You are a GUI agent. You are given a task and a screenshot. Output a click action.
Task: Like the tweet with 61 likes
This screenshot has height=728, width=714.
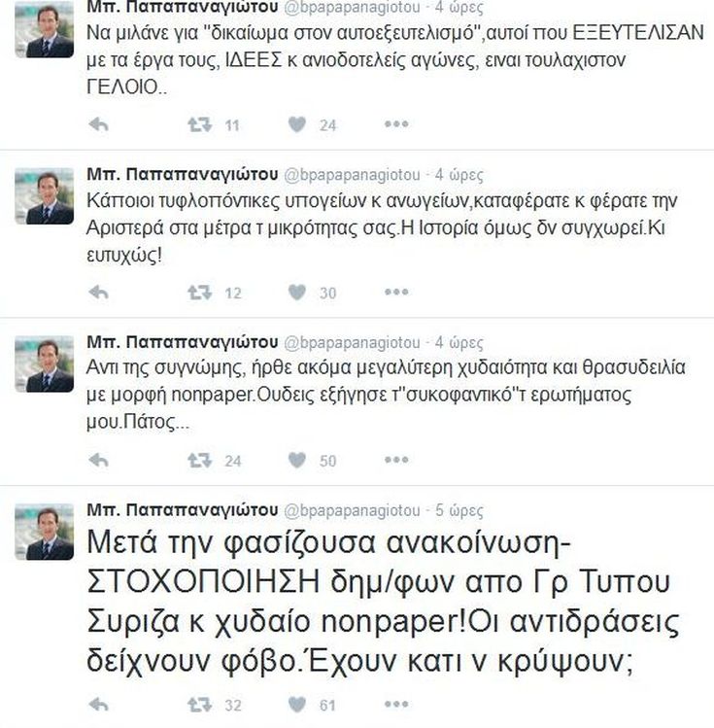[x=297, y=705]
